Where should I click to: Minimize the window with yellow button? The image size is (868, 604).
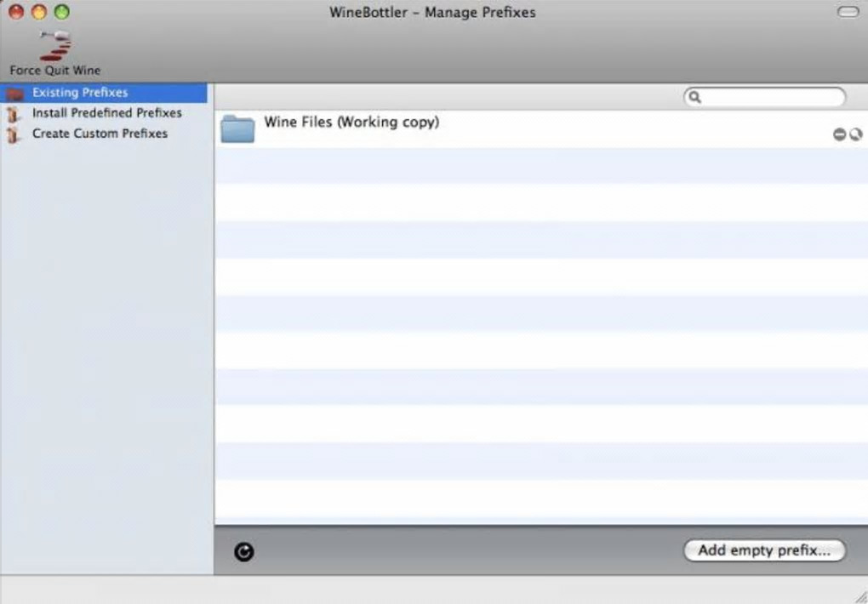click(39, 12)
